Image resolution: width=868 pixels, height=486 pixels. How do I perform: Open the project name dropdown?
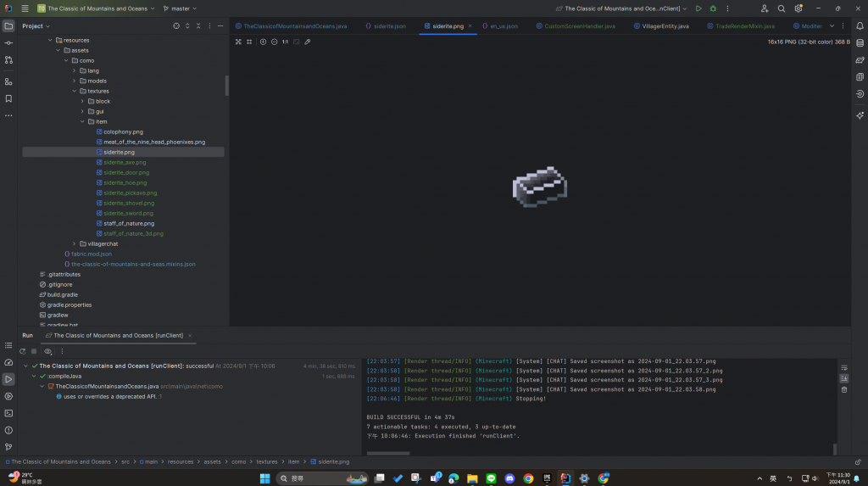pos(97,8)
